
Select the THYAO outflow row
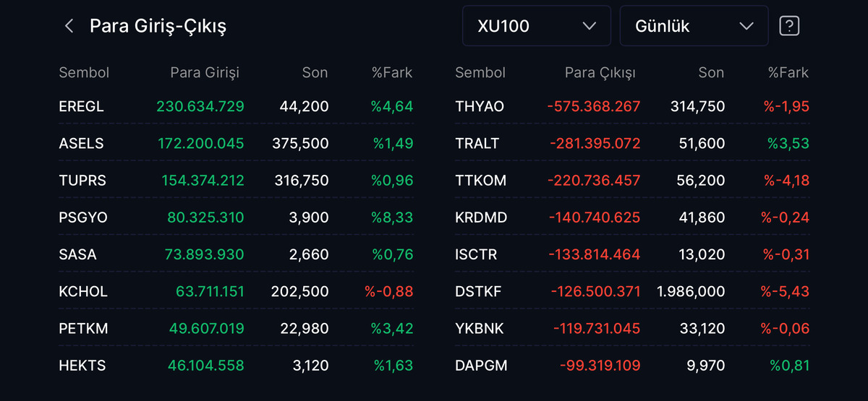click(x=632, y=106)
